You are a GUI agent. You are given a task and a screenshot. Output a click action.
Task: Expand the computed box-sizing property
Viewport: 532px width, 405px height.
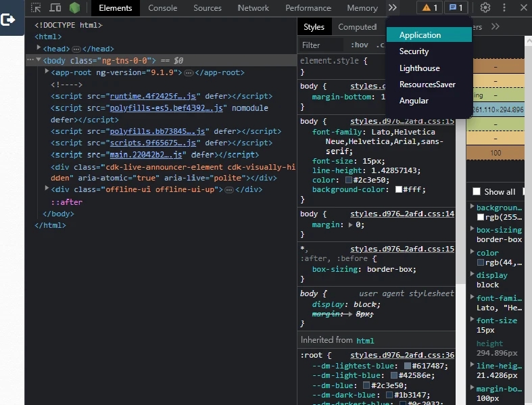click(x=472, y=229)
